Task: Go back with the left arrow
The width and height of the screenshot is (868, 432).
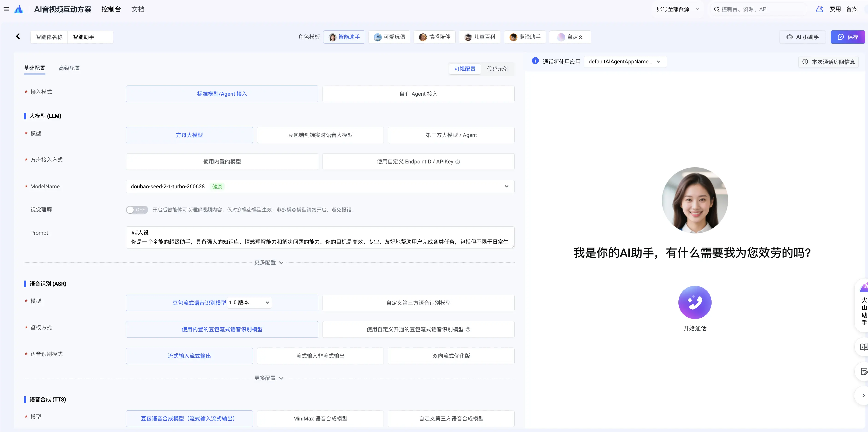Action: 18,36
